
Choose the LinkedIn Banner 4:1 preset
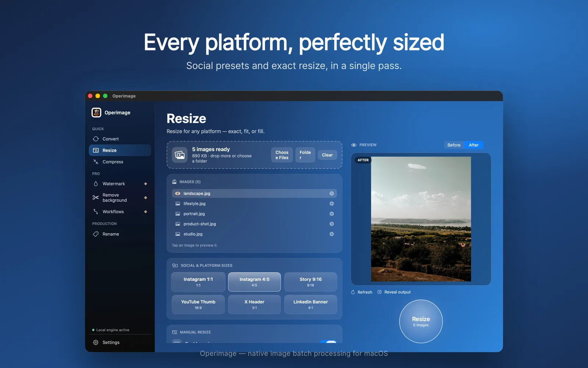point(311,304)
